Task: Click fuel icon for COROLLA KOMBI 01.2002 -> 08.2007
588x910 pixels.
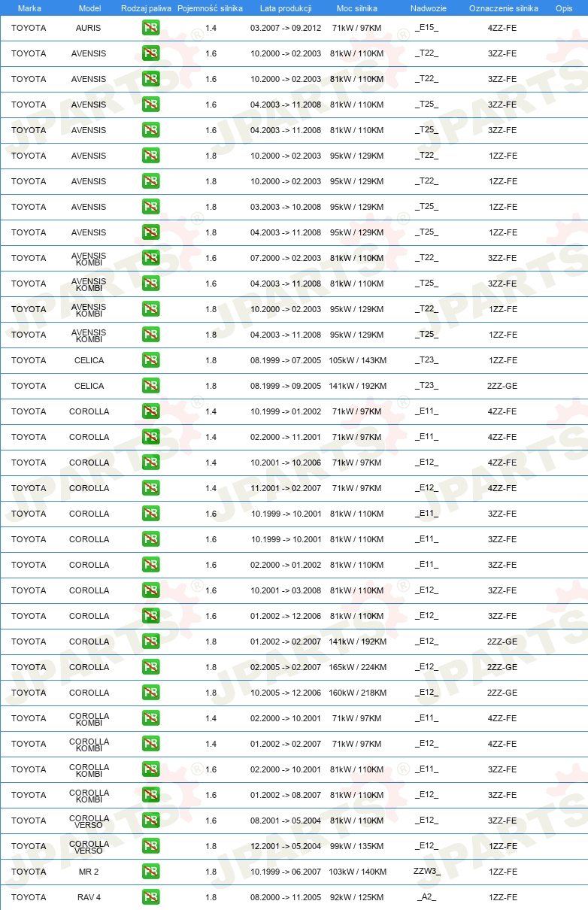Action: [150, 795]
